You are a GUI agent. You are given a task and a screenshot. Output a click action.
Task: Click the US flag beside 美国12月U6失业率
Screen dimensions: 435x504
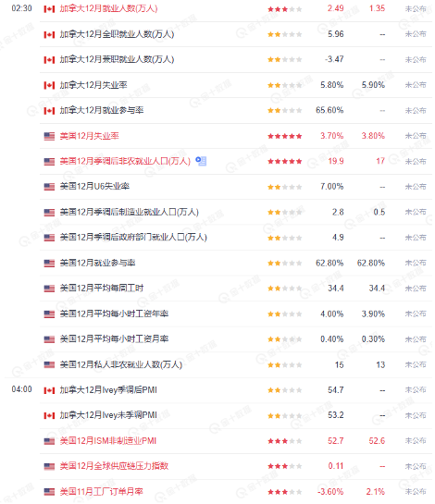pyautogui.click(x=49, y=187)
